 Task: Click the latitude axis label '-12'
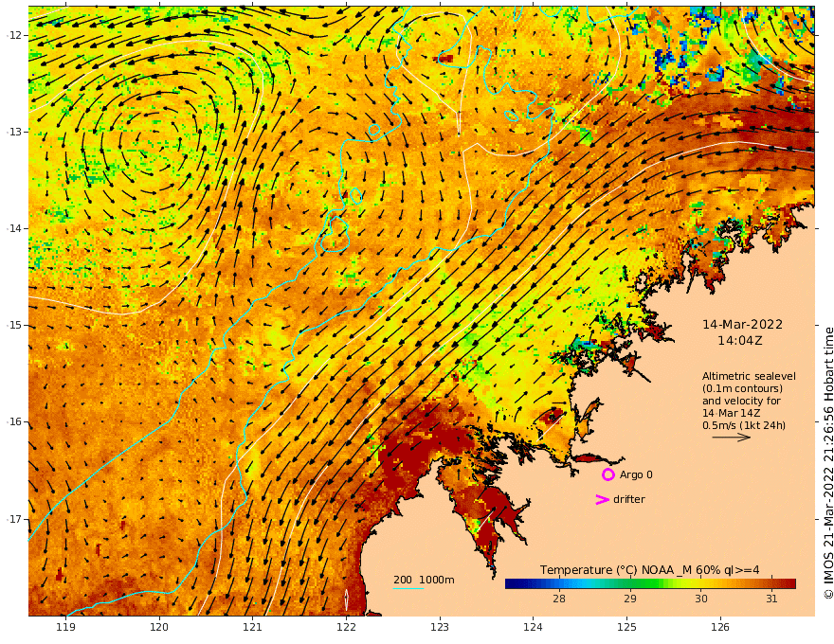[14, 35]
